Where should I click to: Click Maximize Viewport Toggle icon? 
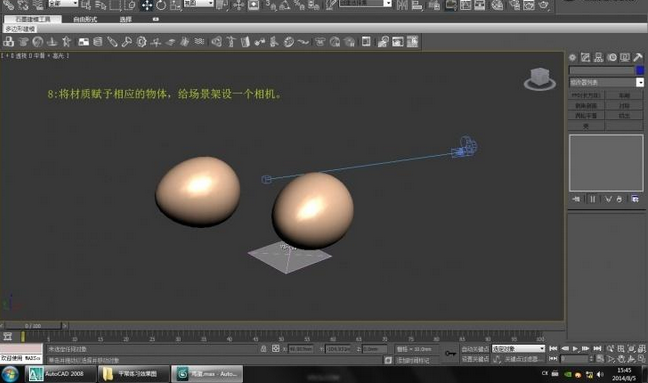tap(641, 359)
